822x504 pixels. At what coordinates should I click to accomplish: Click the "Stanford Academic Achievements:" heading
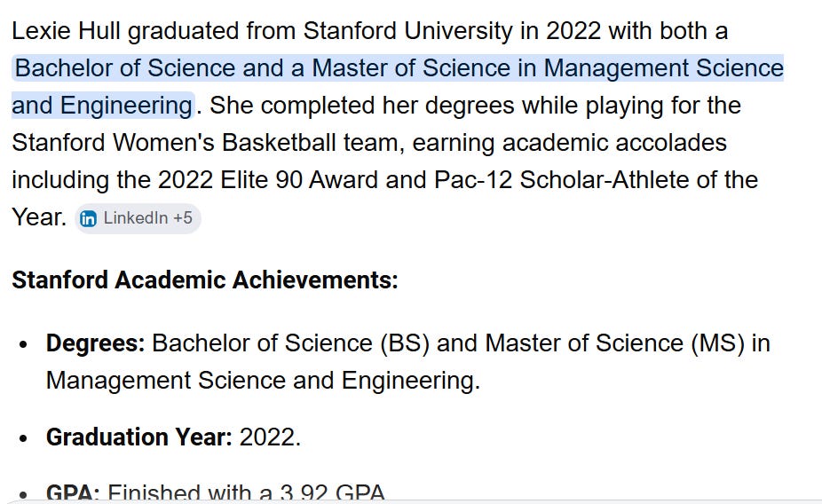205,280
